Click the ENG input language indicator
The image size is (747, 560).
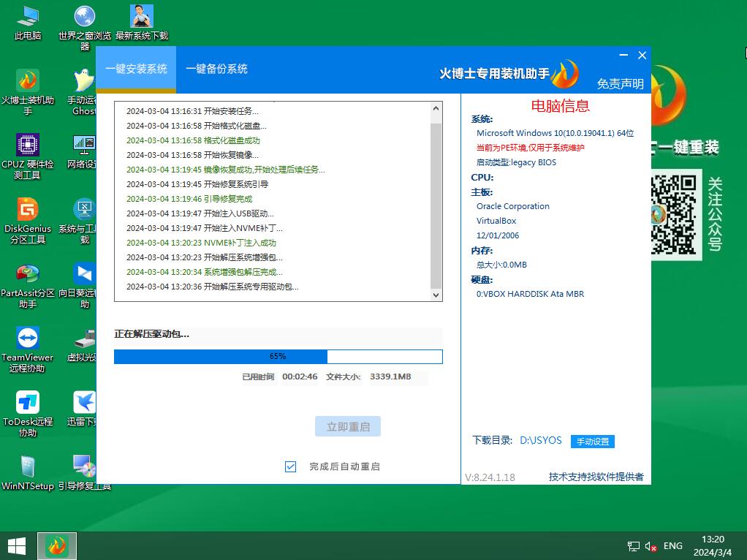672,546
